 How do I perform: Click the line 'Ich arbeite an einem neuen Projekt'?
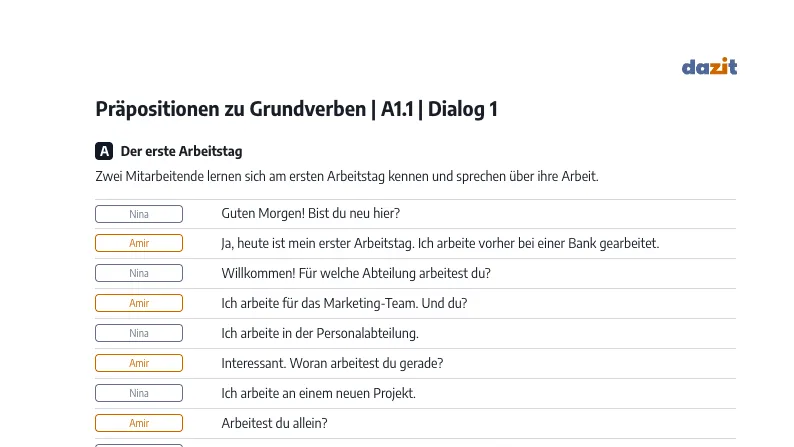coord(319,393)
